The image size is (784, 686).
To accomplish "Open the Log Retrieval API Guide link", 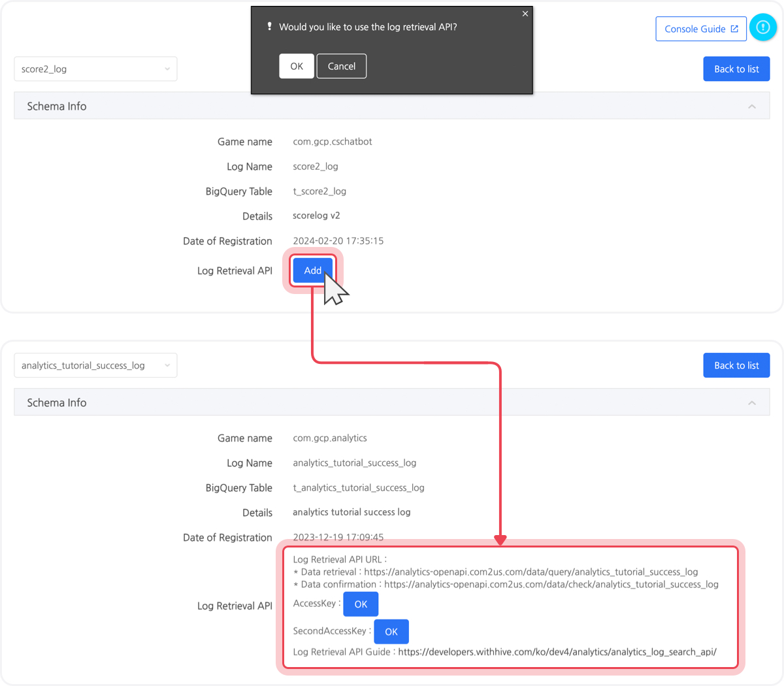I will [x=557, y=652].
